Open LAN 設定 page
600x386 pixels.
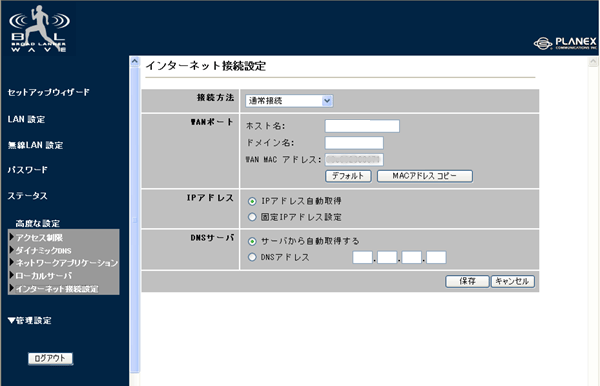tap(26, 119)
